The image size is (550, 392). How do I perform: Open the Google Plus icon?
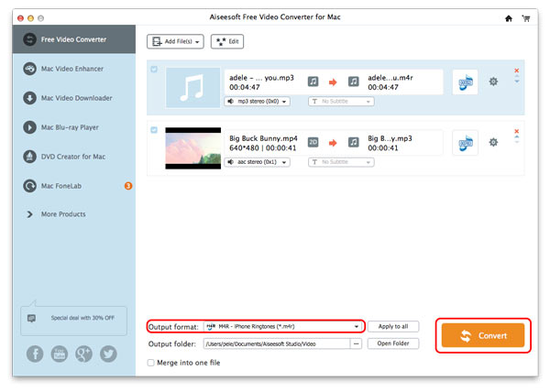click(83, 354)
